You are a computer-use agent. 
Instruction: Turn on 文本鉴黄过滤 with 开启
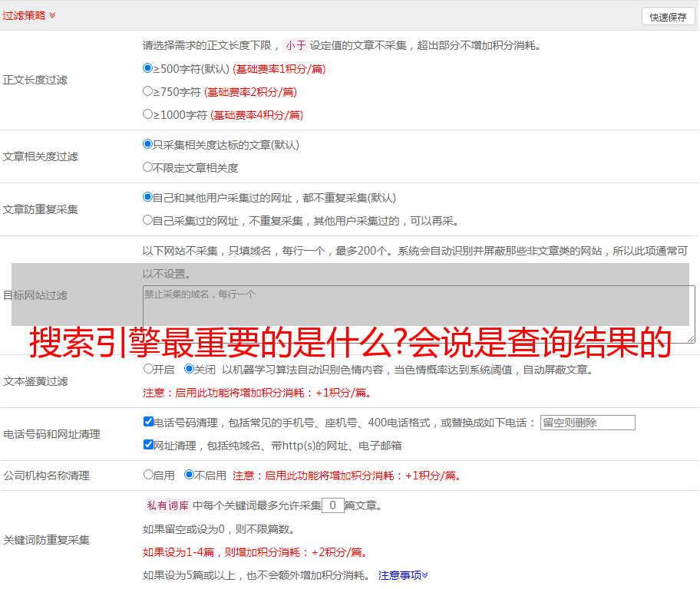[x=149, y=369]
